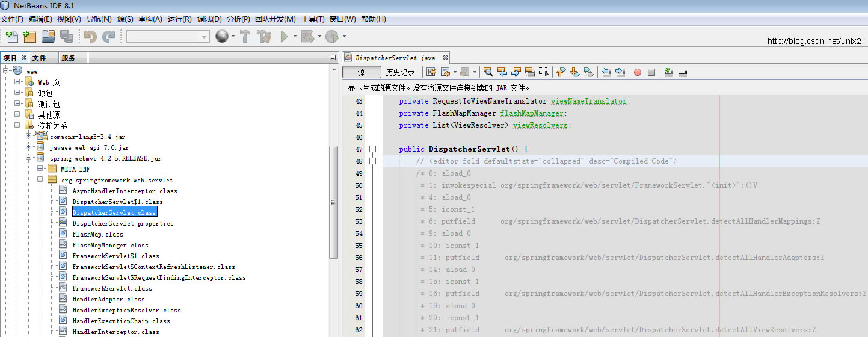Collapse the www project node
This screenshot has width=868, height=337.
(7, 71)
